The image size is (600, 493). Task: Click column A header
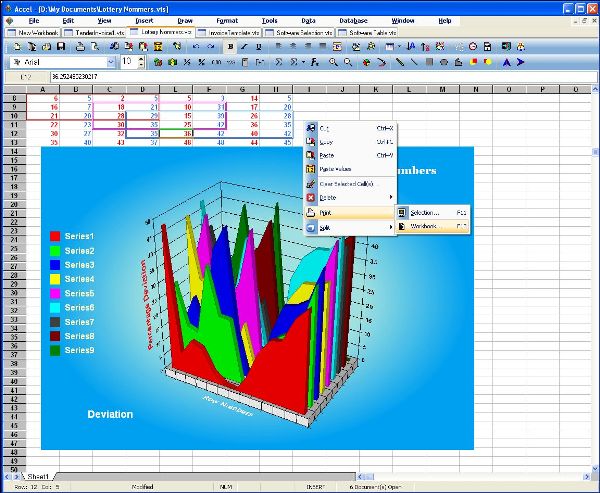point(43,90)
